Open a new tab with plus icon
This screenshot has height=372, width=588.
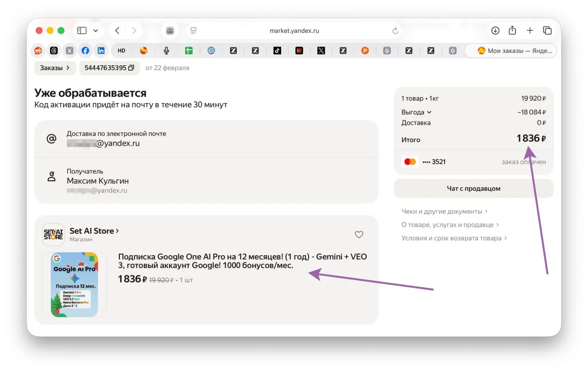(530, 31)
